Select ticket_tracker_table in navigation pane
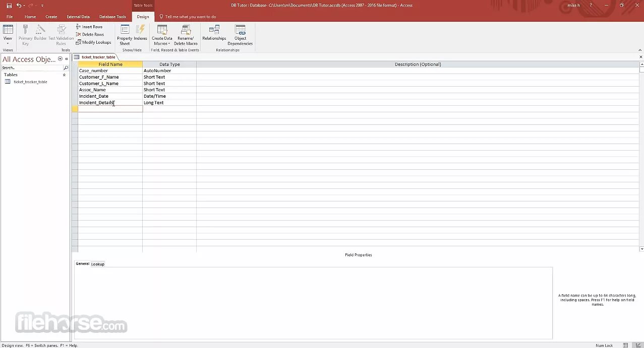The height and width of the screenshot is (348, 644). [30, 82]
